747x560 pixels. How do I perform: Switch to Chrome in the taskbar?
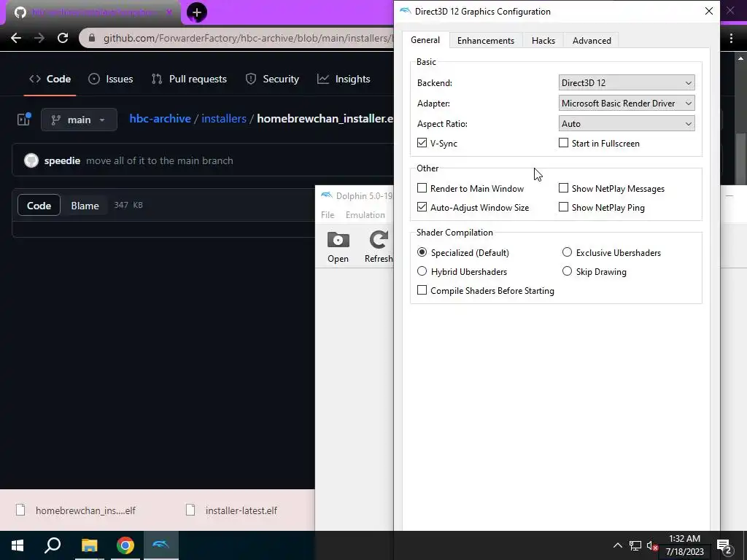click(125, 545)
